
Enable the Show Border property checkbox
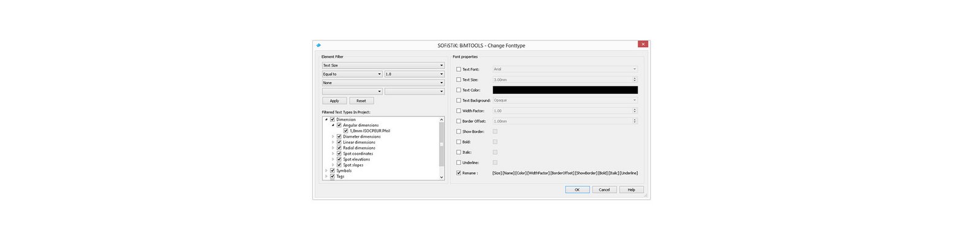459,132
